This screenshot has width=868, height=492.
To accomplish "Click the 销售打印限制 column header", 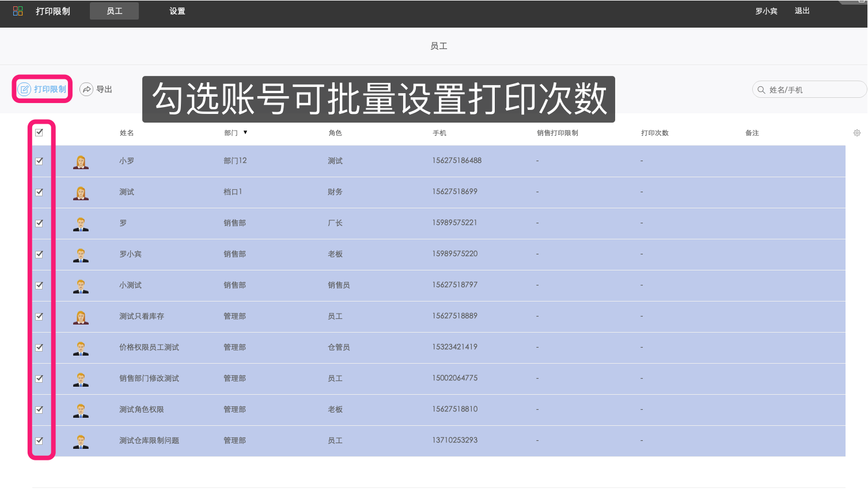I will (558, 133).
